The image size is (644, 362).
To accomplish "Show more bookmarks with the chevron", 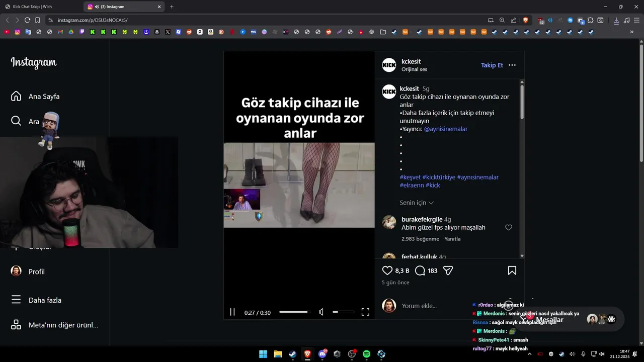I will click(631, 32).
